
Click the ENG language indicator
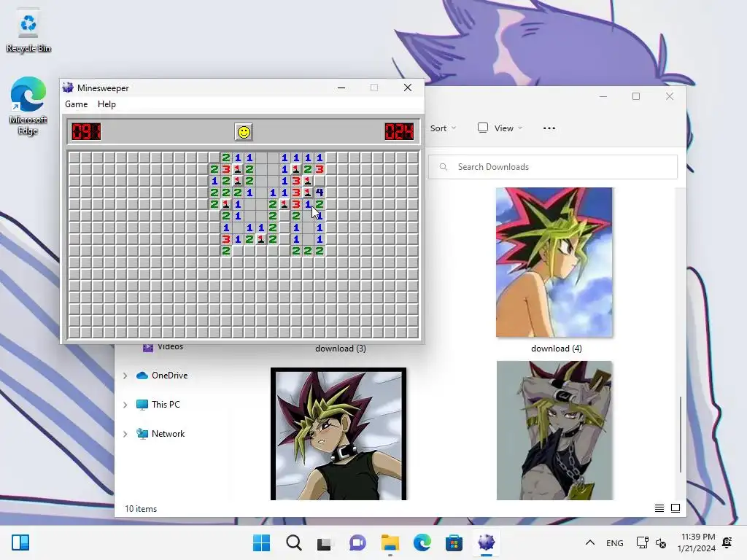tap(614, 542)
